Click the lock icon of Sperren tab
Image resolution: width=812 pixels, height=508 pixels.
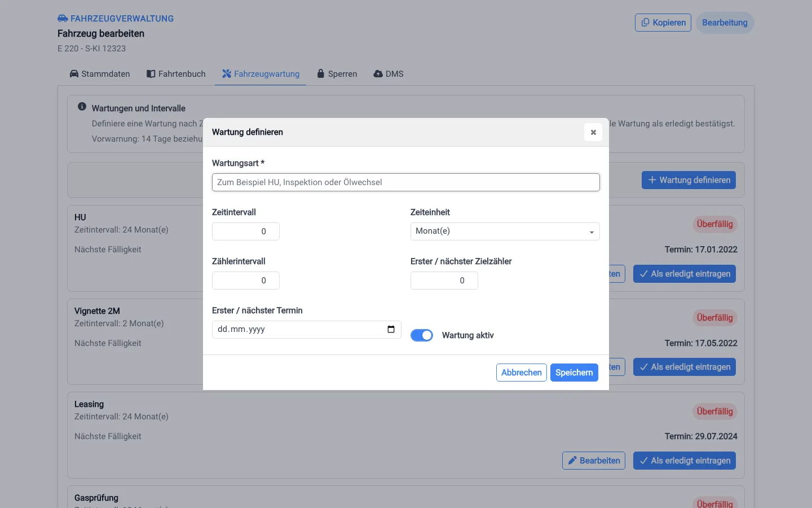[x=321, y=73]
